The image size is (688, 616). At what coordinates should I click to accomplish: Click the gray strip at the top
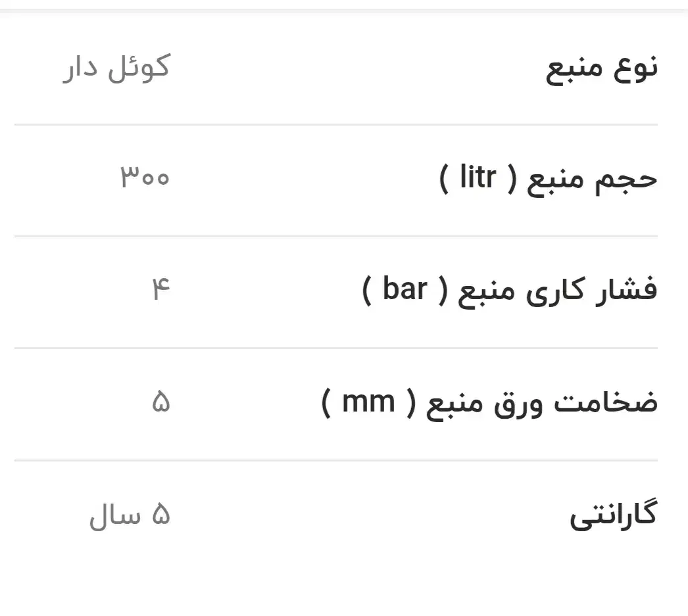click(x=344, y=5)
